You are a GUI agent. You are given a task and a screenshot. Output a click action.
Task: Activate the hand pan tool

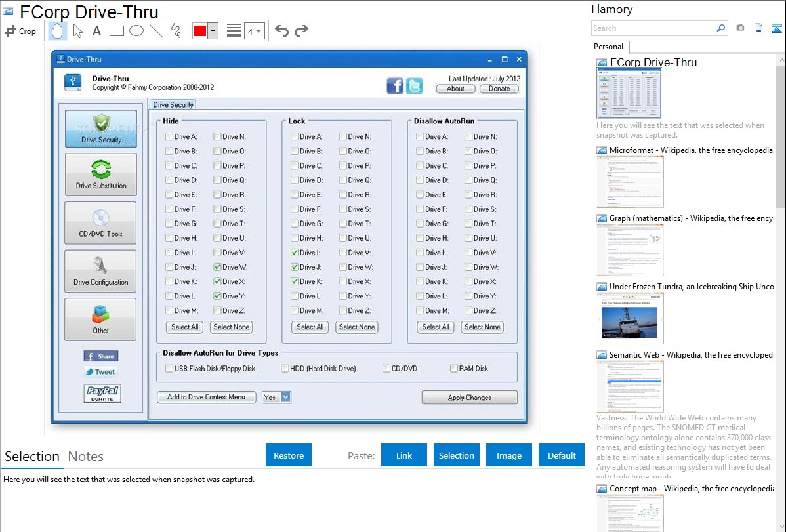57,31
